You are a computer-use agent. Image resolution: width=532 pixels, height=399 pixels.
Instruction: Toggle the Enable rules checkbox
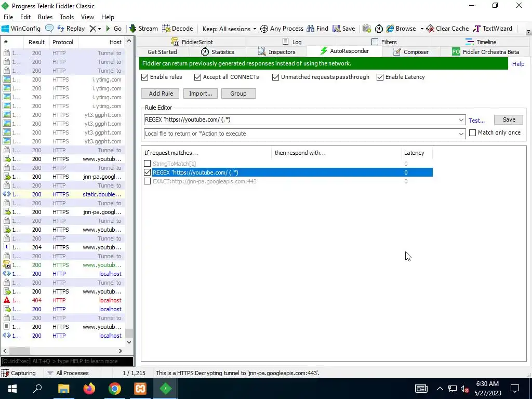[145, 77]
